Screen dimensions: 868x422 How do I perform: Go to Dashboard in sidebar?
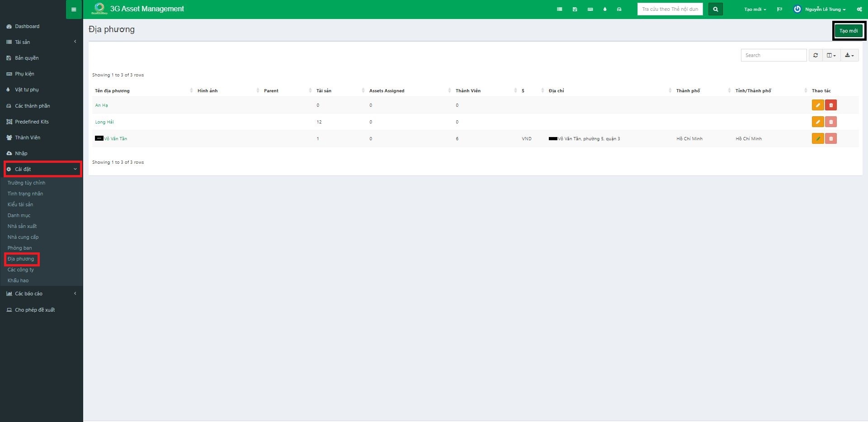point(27,26)
